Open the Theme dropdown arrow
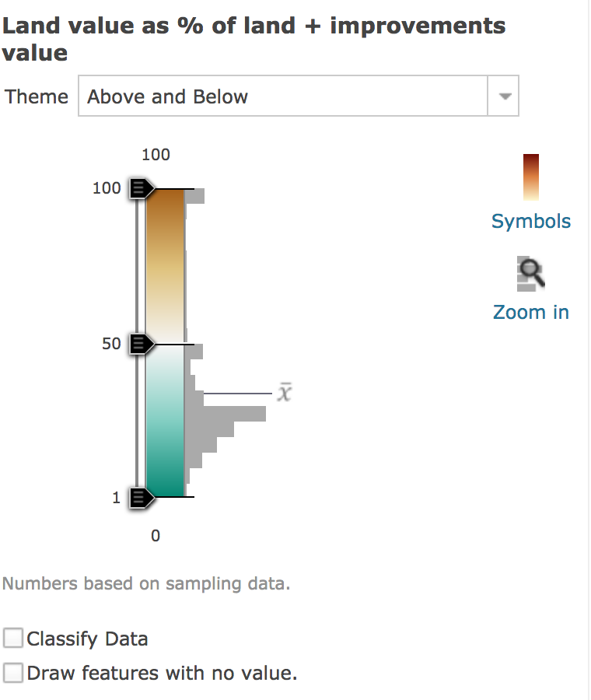The image size is (591, 700). click(504, 96)
